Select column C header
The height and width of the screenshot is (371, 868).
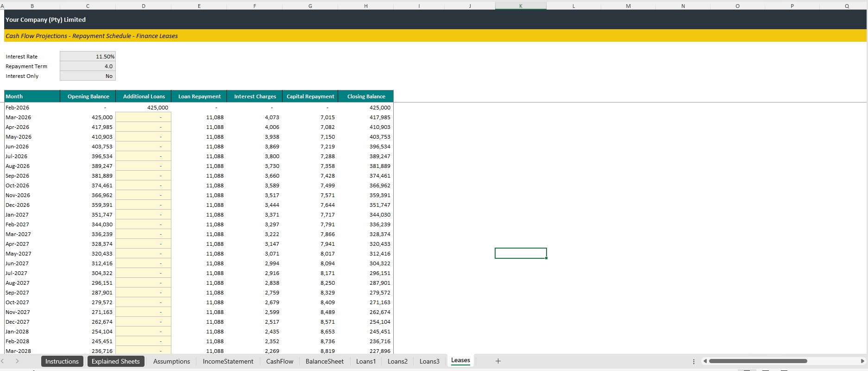pyautogui.click(x=88, y=6)
